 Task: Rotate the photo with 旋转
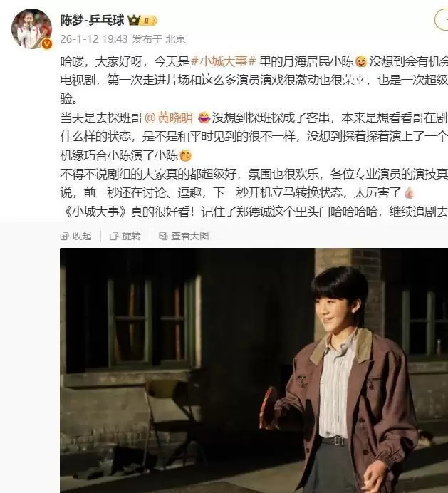(125, 236)
